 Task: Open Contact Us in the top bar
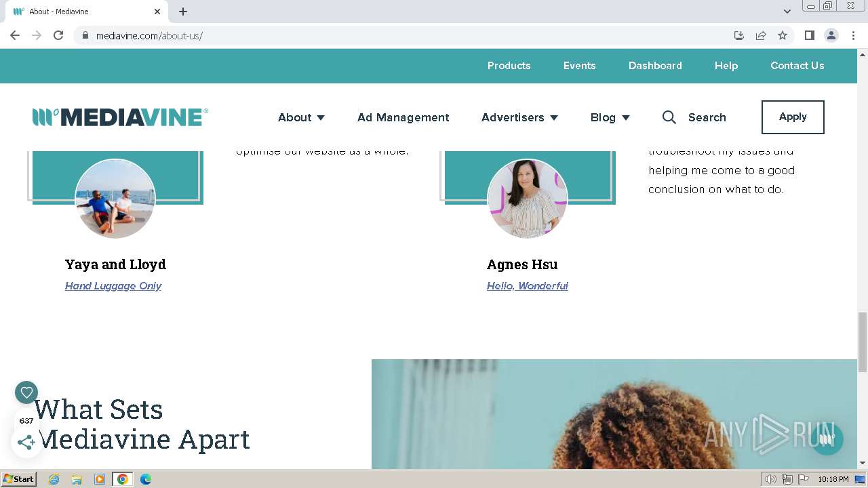[797, 66]
